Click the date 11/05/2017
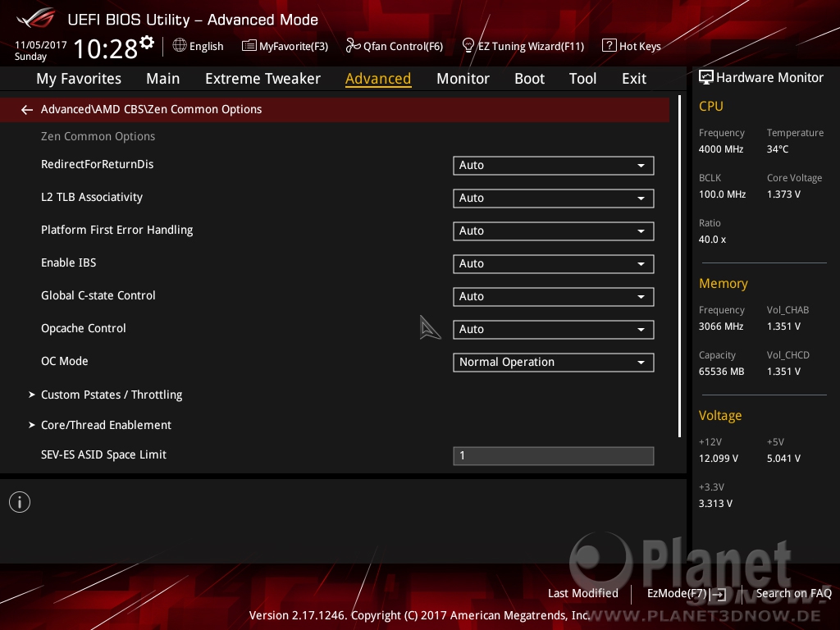Image resolution: width=840 pixels, height=630 pixels. point(41,45)
